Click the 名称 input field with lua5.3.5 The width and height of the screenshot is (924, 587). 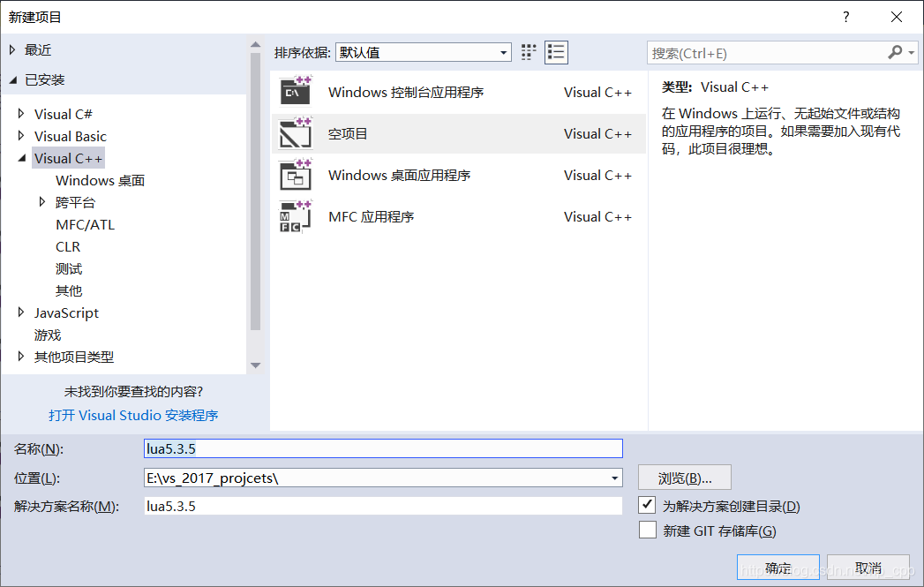(383, 448)
